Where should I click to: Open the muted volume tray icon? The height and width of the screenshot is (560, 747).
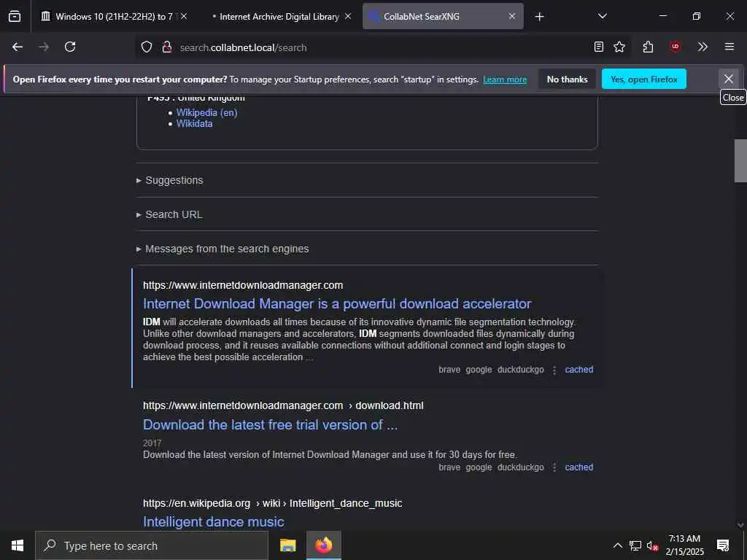click(652, 545)
